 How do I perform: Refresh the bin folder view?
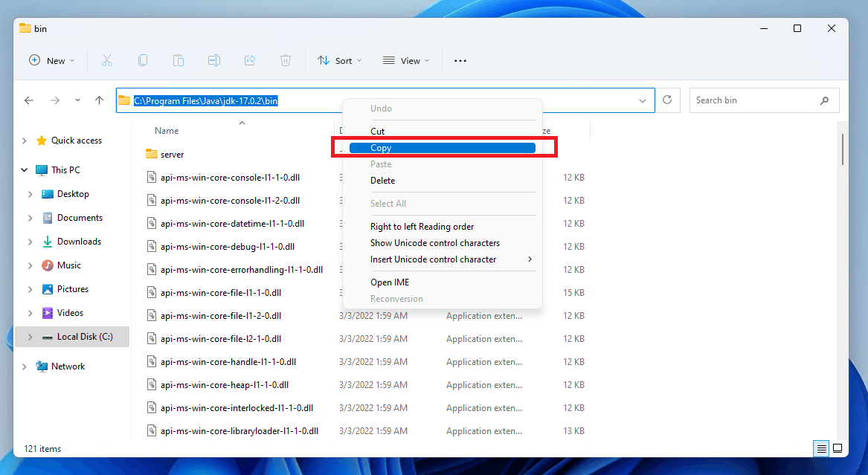pos(667,100)
